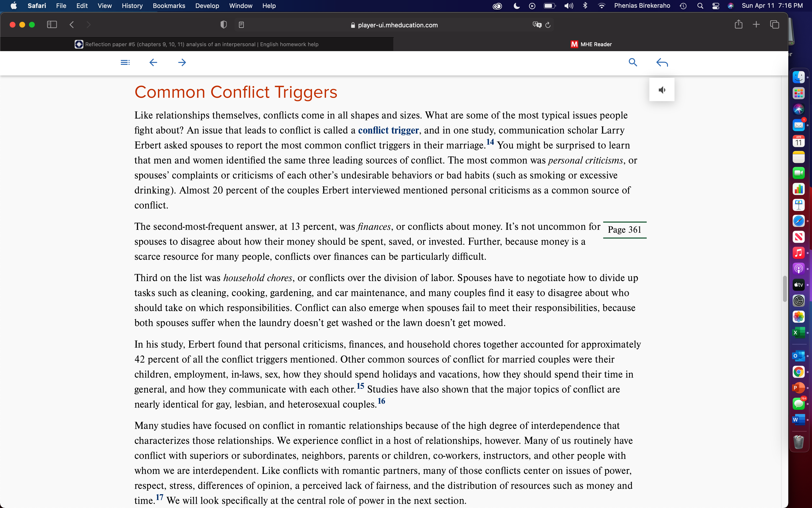Click the Safari privacy shield icon
This screenshot has width=812, height=508.
pyautogui.click(x=224, y=24)
